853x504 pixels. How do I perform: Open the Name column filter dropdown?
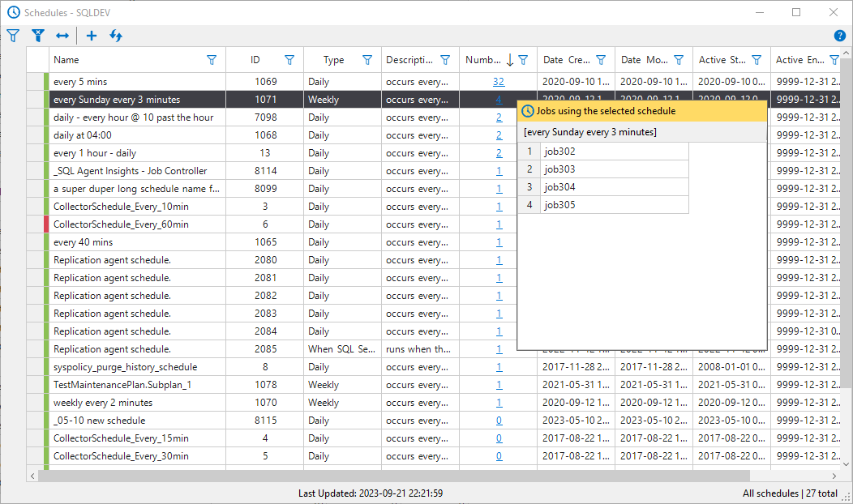[212, 60]
